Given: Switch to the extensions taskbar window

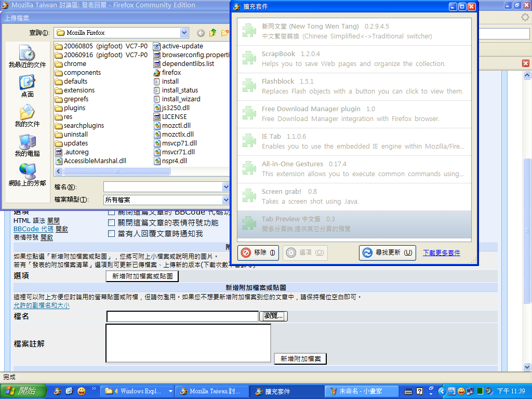Looking at the screenshot, I should 287,391.
